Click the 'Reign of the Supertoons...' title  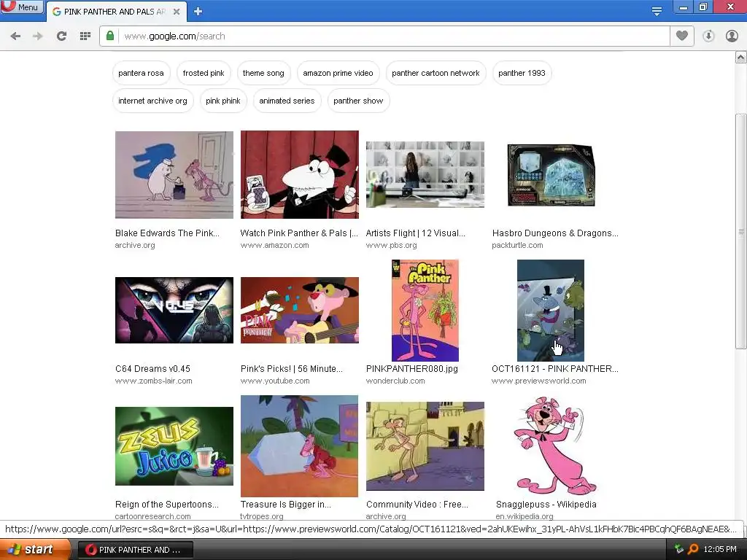(x=167, y=505)
